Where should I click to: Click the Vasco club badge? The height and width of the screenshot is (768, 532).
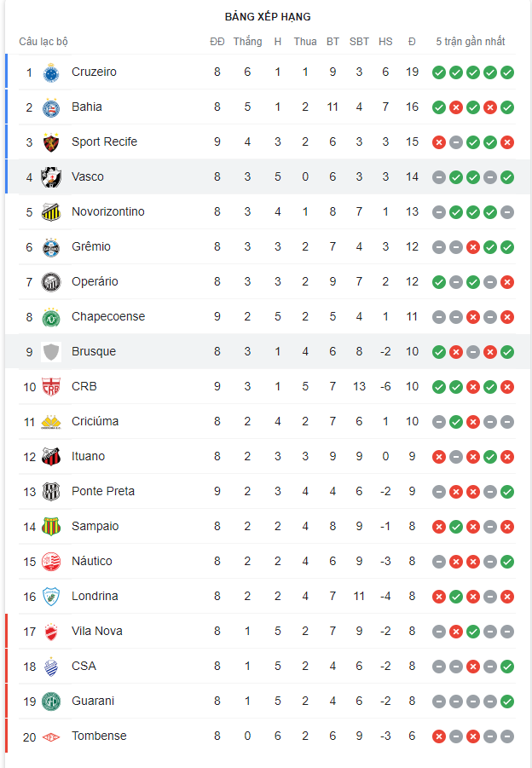click(51, 177)
